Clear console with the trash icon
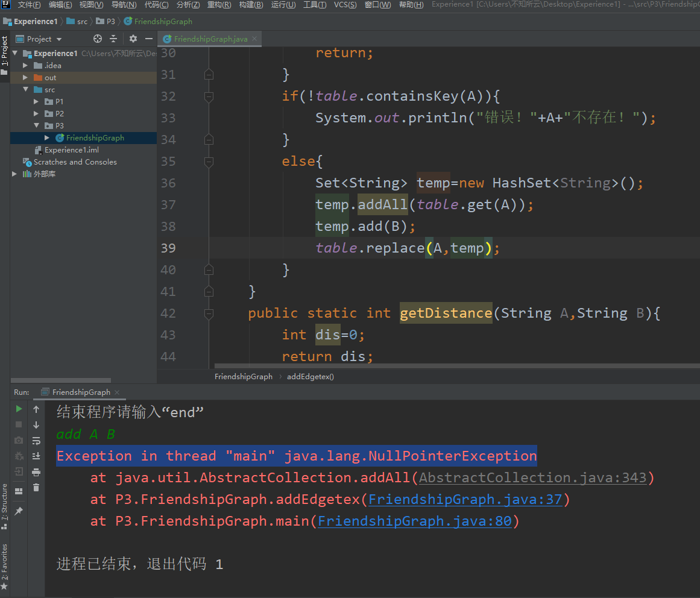The width and height of the screenshot is (700, 598). pos(36,488)
